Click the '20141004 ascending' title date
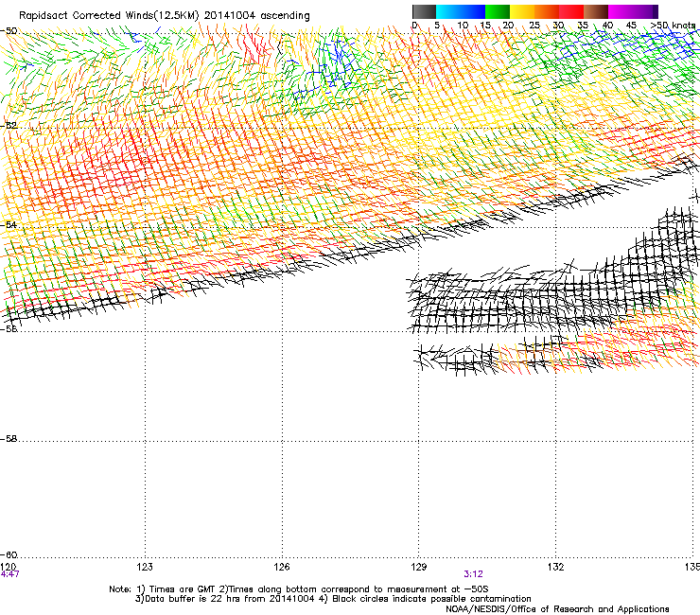Viewport: 700px width, 615px height. pyautogui.click(x=256, y=16)
